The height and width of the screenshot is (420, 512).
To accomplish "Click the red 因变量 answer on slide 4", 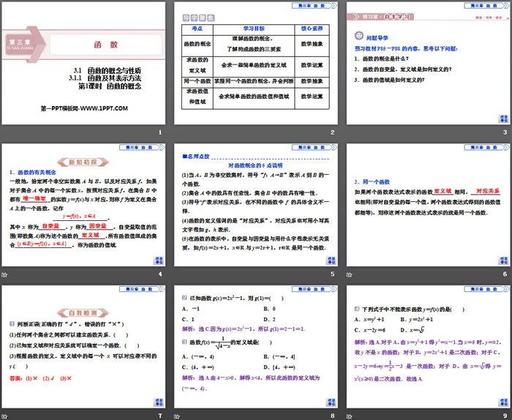I will [x=97, y=225].
